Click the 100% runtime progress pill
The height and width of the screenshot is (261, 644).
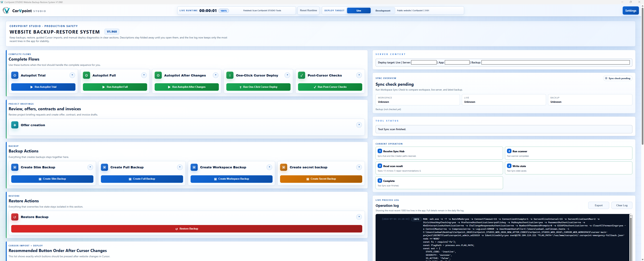224,11
